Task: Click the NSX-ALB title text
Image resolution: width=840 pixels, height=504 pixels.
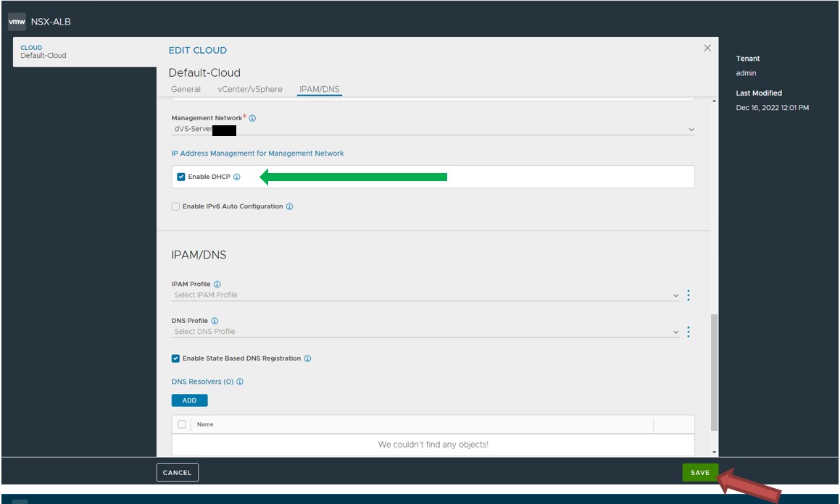Action: tap(51, 22)
